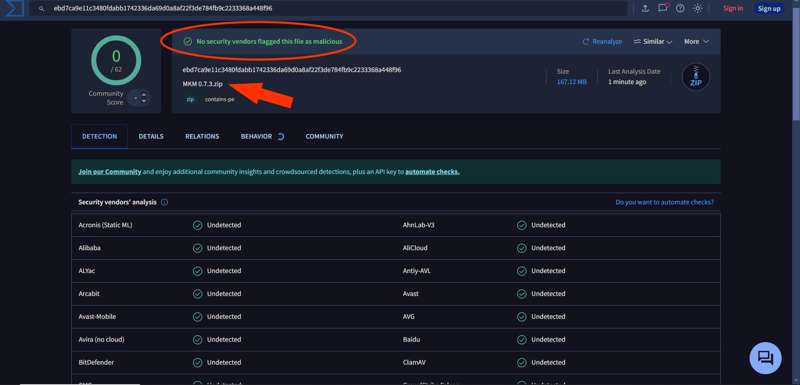The height and width of the screenshot is (385, 800).
Task: Open the Similar dropdown
Action: click(x=653, y=42)
